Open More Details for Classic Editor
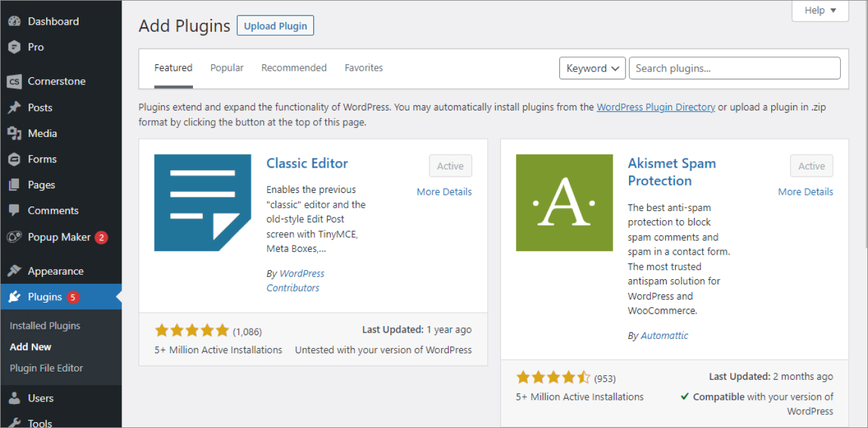This screenshot has height=428, width=868. coord(444,192)
